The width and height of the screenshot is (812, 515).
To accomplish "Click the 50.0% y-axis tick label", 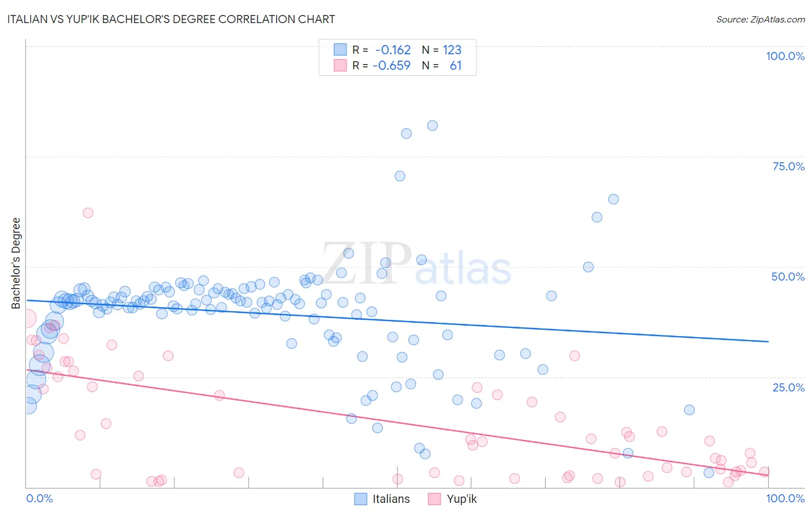I will pyautogui.click(x=788, y=277).
